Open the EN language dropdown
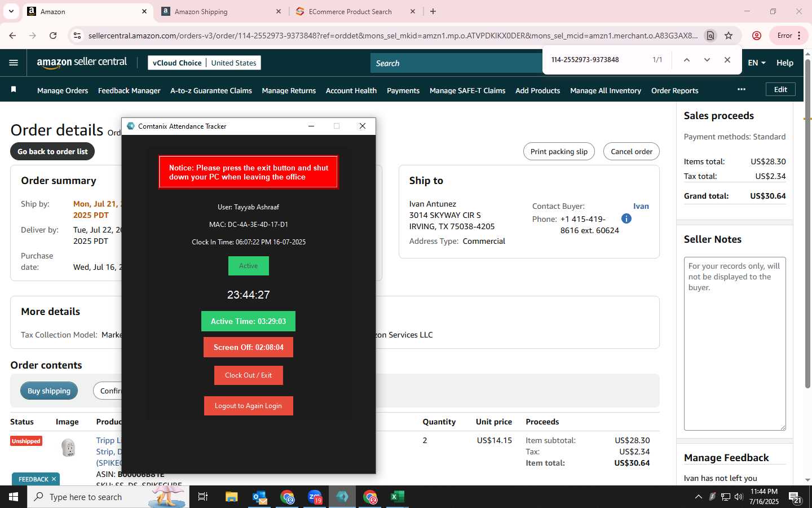The image size is (812, 508). click(757, 63)
